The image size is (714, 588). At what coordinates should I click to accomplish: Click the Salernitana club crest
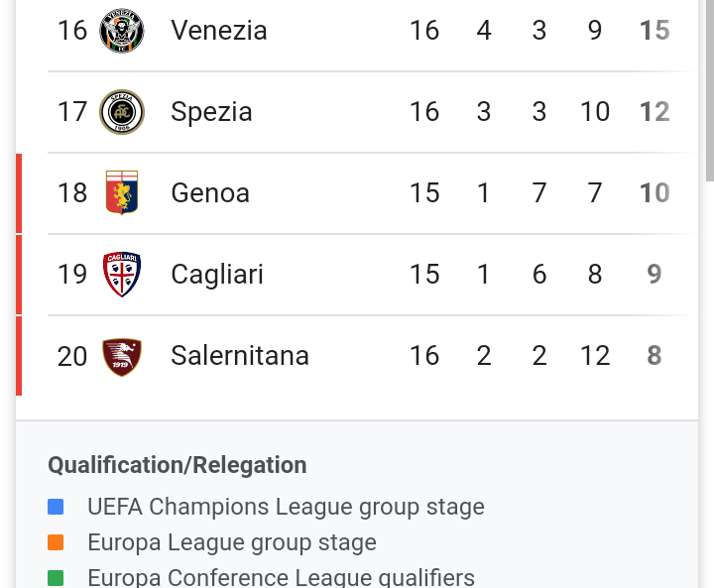tap(122, 357)
